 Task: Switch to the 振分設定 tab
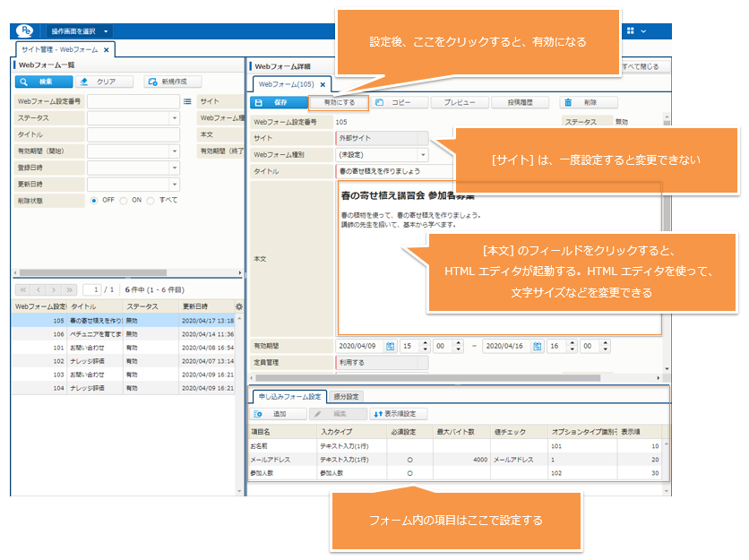click(346, 396)
